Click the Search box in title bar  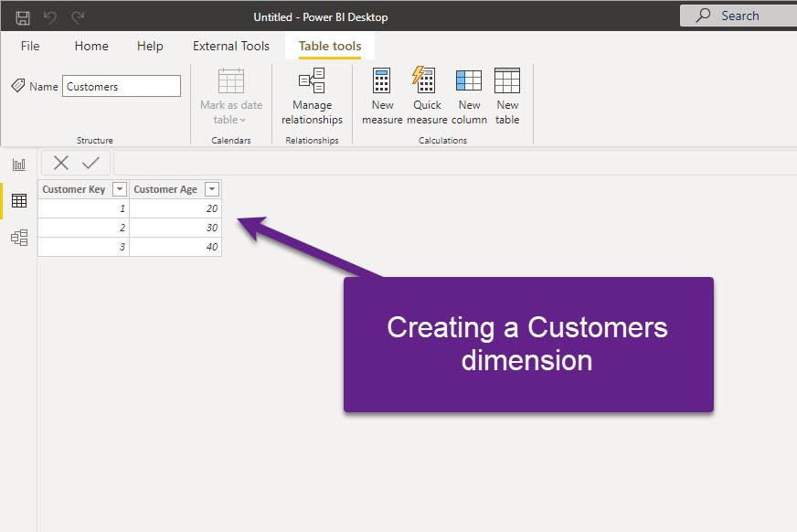tap(739, 16)
